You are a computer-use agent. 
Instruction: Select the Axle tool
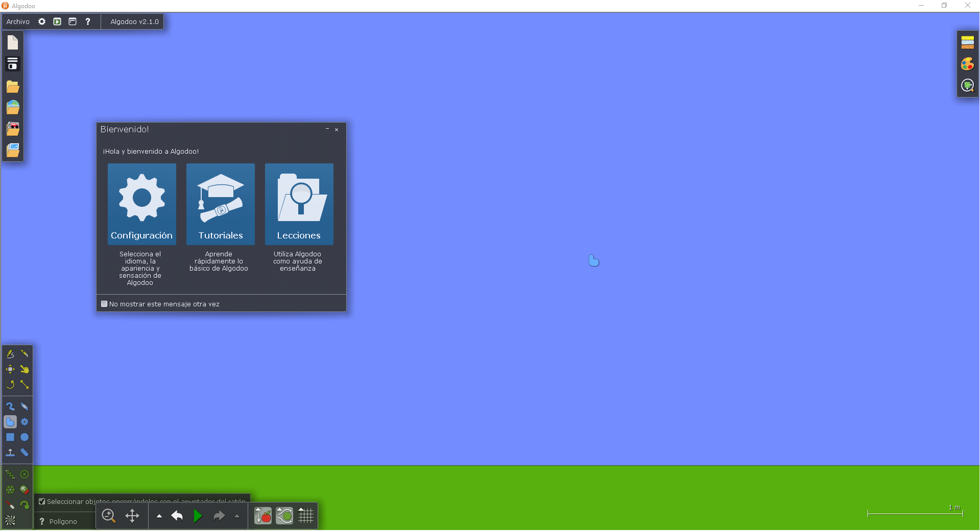[10, 490]
